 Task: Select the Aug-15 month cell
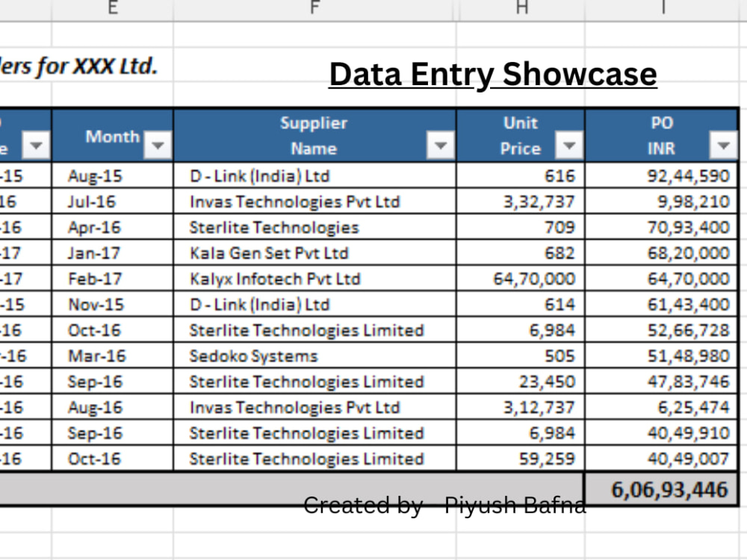(x=113, y=175)
